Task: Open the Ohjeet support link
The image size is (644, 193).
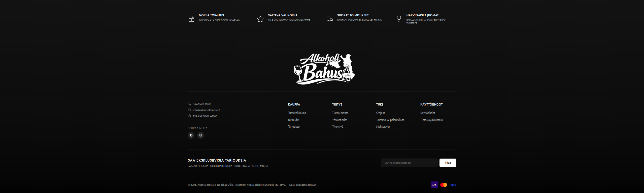Action: [x=380, y=113]
